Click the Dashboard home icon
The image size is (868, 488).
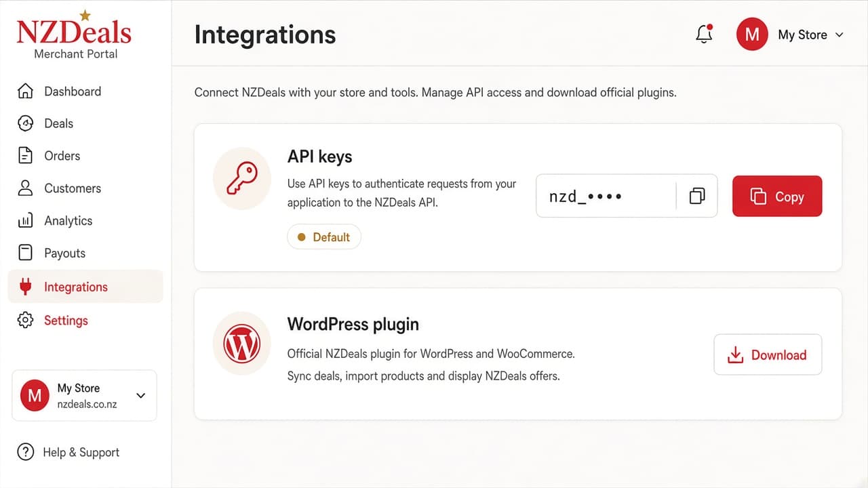(25, 91)
